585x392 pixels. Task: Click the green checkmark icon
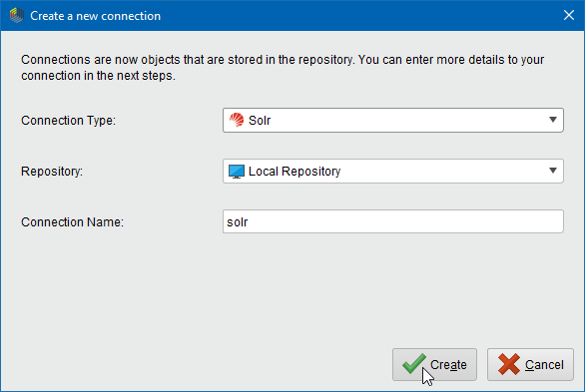[414, 364]
